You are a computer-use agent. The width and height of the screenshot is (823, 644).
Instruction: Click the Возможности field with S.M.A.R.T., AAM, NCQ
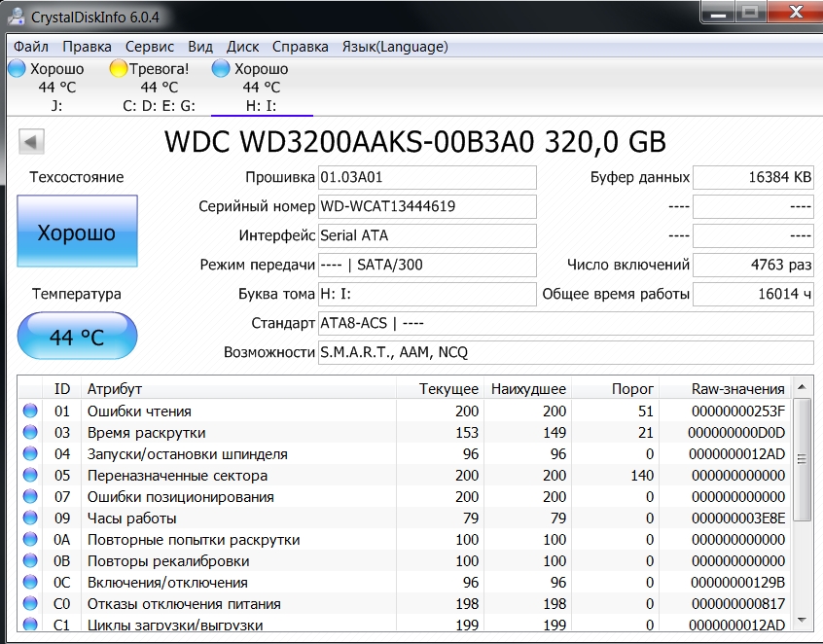point(566,352)
